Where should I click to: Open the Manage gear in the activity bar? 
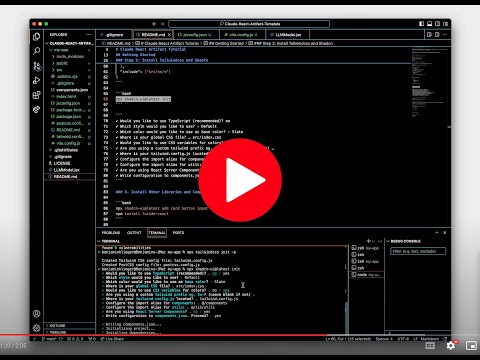coord(37,328)
